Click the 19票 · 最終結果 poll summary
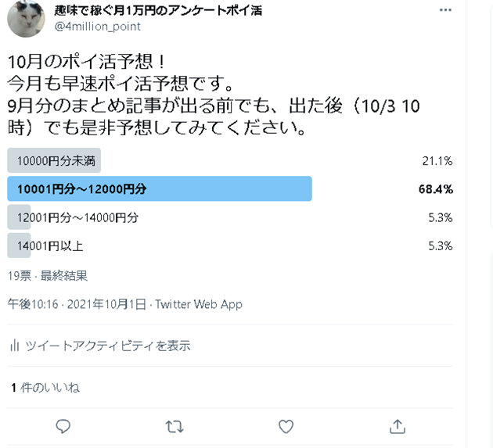Image resolution: width=493 pixels, height=448 pixels. point(48,275)
